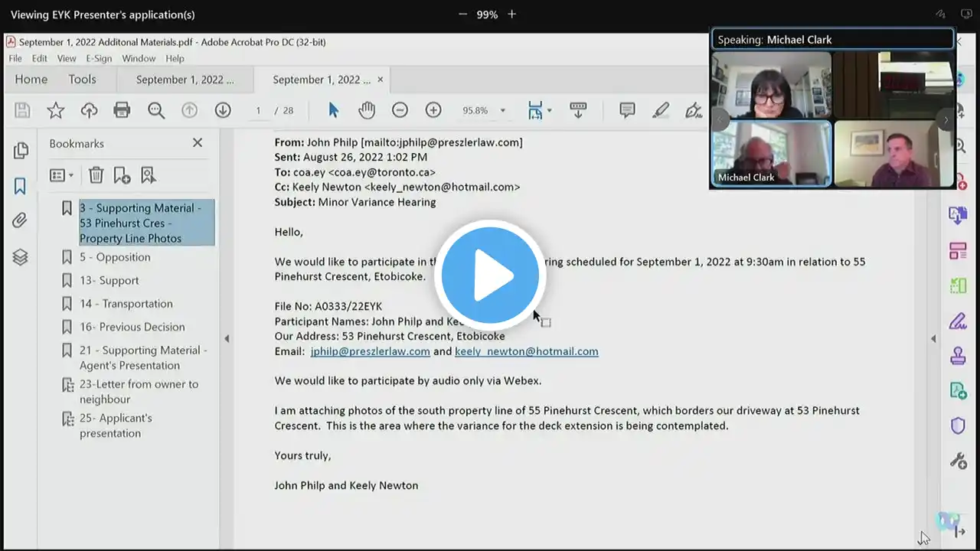Viewport: 980px width, 551px height.
Task: Open the E-Sign menu
Action: coord(99,58)
